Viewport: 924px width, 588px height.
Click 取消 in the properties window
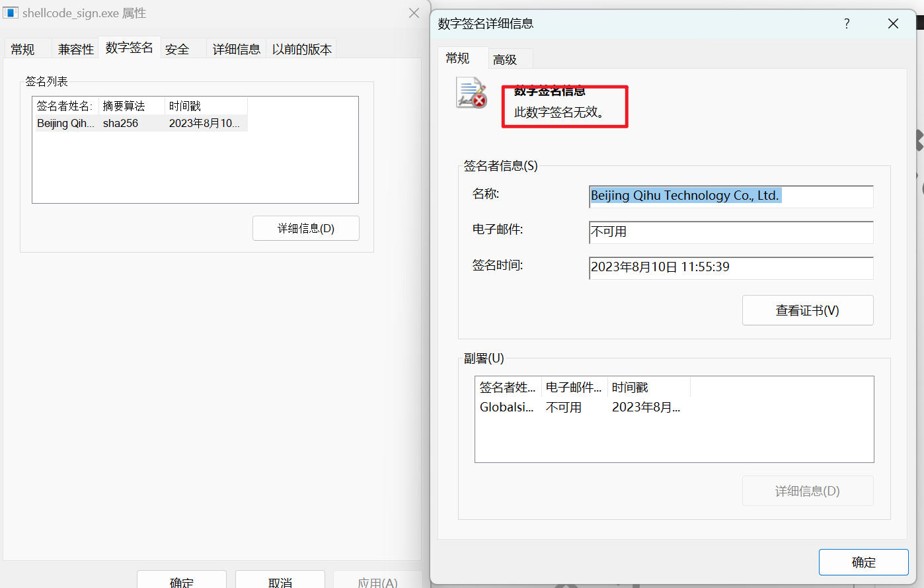(280, 581)
